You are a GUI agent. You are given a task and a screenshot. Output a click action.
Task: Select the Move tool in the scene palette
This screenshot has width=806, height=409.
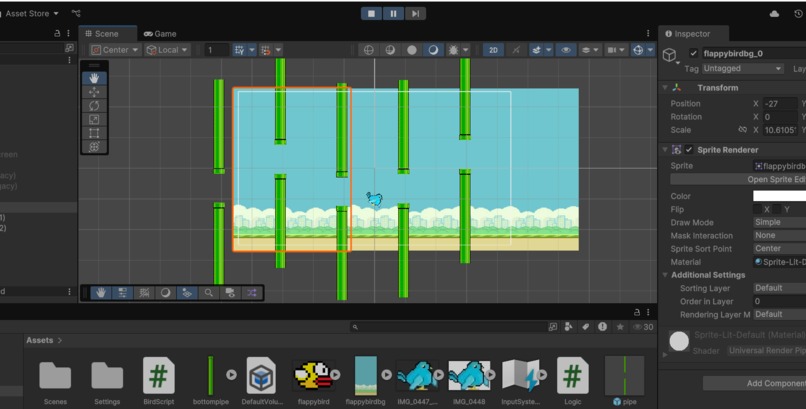pos(94,92)
